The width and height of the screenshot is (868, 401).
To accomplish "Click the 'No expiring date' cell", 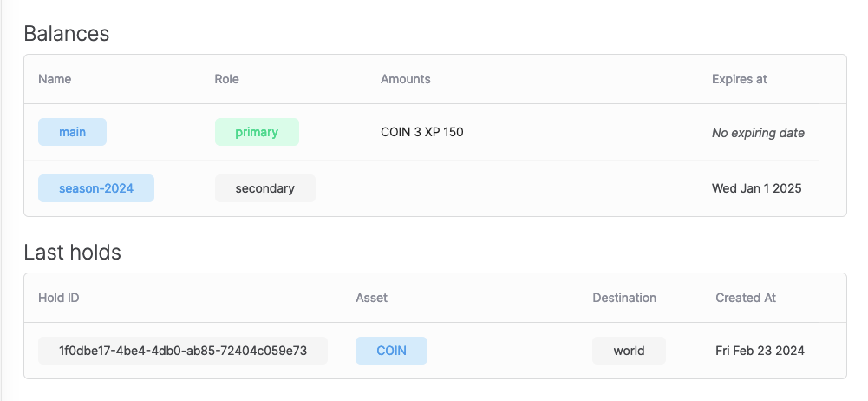I will [x=758, y=133].
